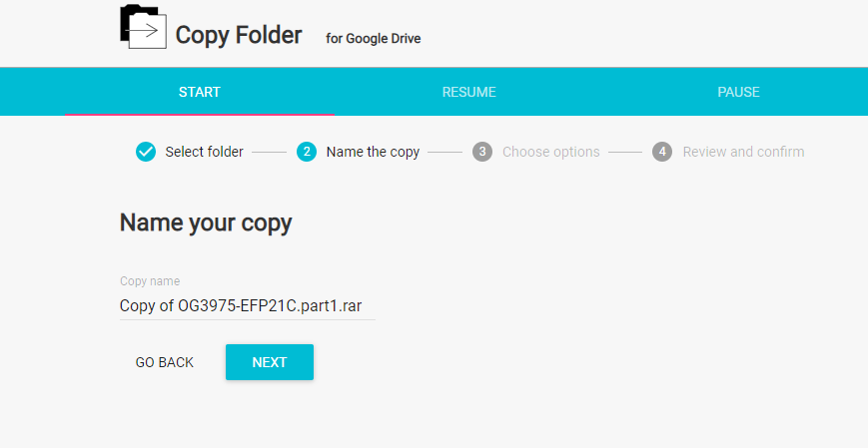Click the step 2 number circle
This screenshot has height=448, width=868.
307,152
